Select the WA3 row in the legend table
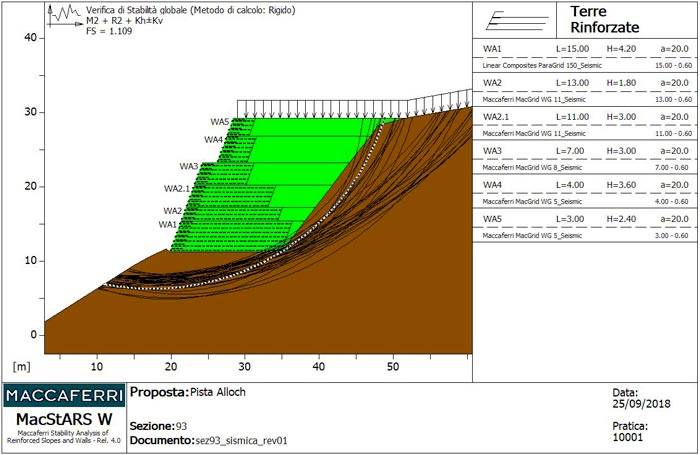The width and height of the screenshot is (700, 455). [x=585, y=150]
